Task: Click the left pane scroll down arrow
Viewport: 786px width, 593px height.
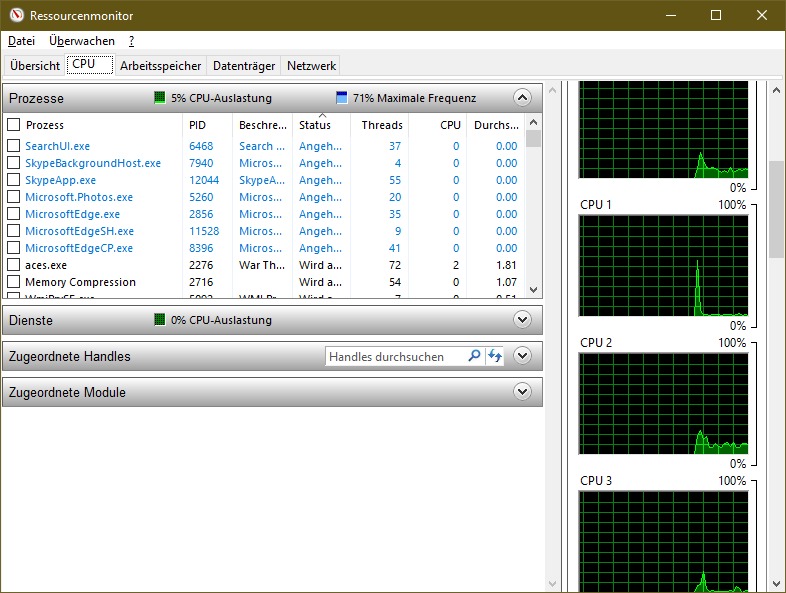Action: [552, 584]
